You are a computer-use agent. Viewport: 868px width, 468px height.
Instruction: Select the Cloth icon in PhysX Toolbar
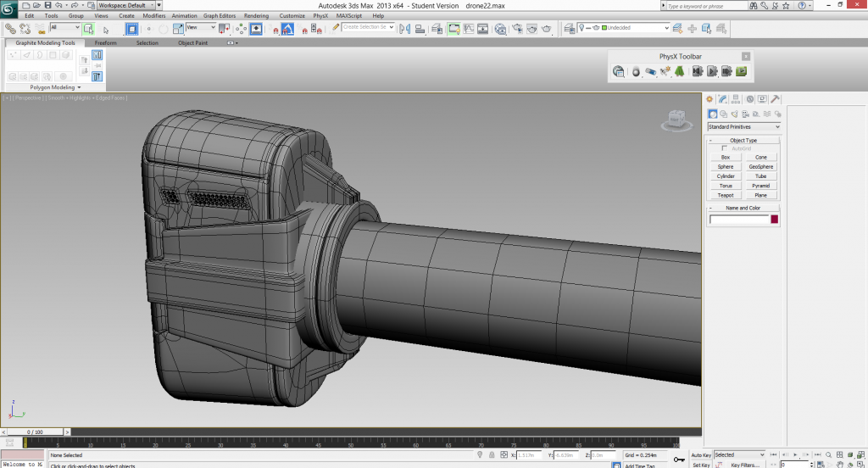point(680,72)
